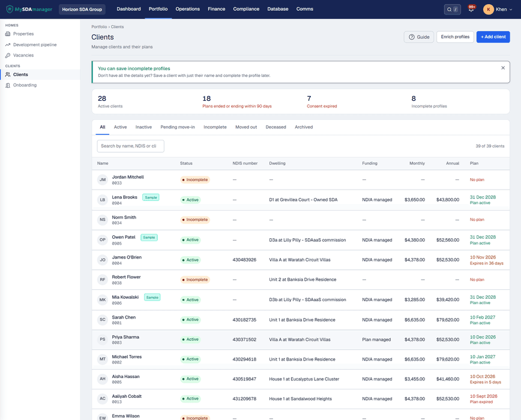Viewport: 521px width, 420px height.
Task: Open the Khen user menu chevron
Action: point(511,10)
